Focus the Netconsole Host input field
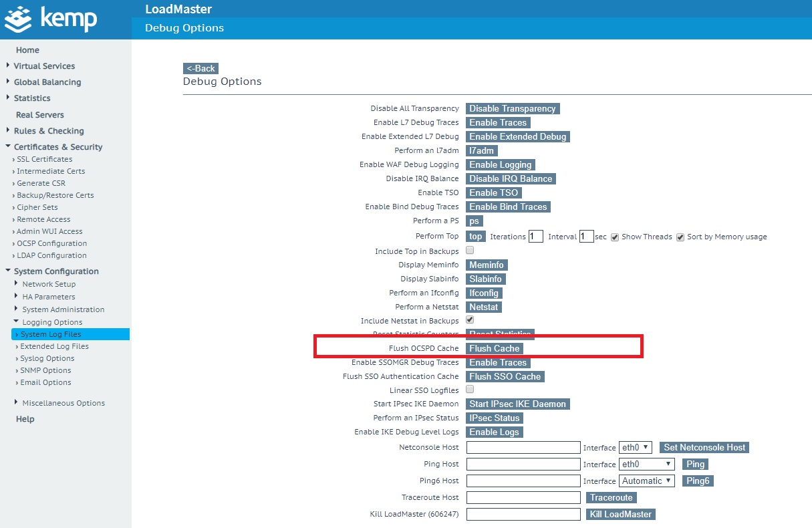Image resolution: width=812 pixels, height=528 pixels. click(523, 447)
